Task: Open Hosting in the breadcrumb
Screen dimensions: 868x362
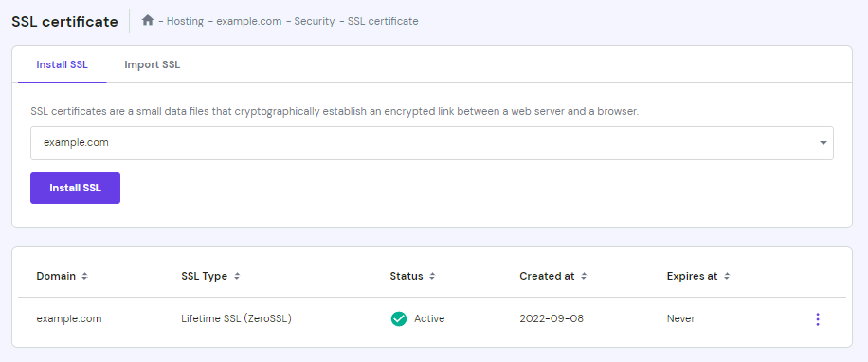Action: coord(185,21)
